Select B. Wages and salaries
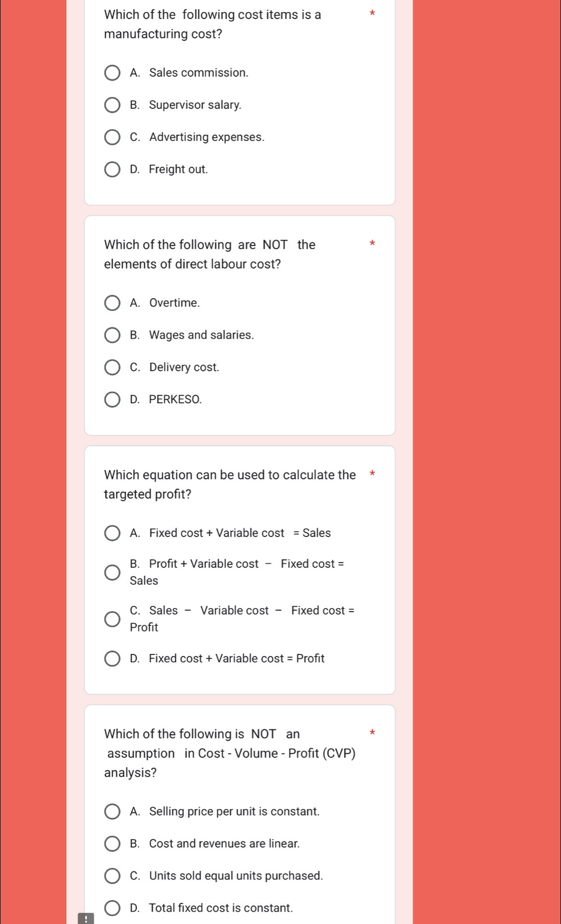 click(112, 335)
